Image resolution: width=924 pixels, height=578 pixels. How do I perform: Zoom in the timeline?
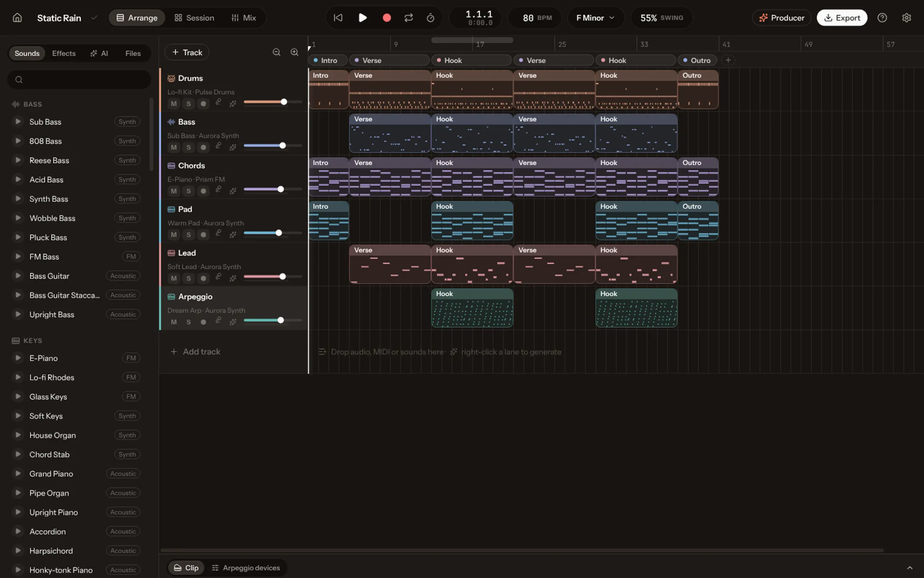[x=295, y=52]
